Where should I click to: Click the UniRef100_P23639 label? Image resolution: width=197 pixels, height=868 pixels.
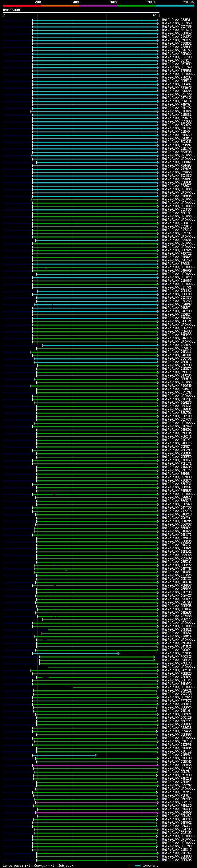177,558
